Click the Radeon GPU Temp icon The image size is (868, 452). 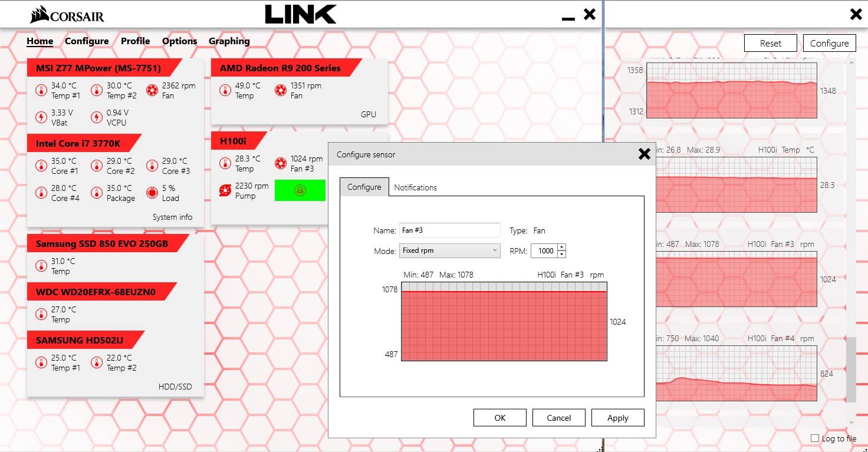click(225, 90)
